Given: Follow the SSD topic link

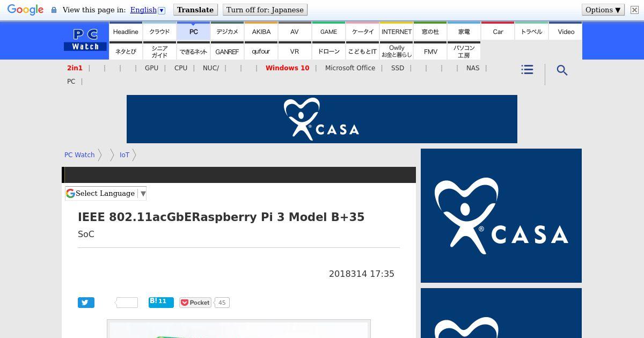Looking at the screenshot, I should point(398,68).
